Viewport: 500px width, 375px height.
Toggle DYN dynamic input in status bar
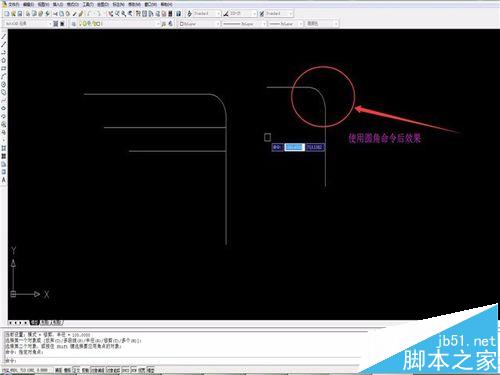134,370
